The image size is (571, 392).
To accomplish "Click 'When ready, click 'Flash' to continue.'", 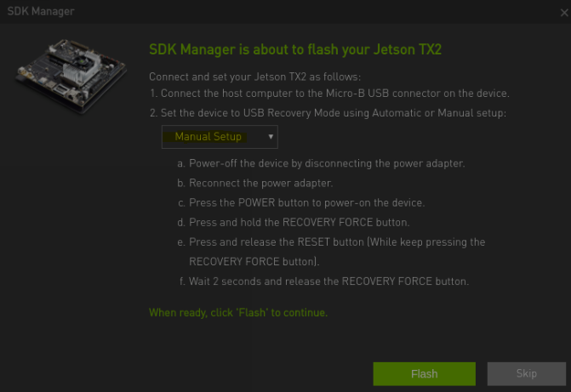I will click(238, 313).
